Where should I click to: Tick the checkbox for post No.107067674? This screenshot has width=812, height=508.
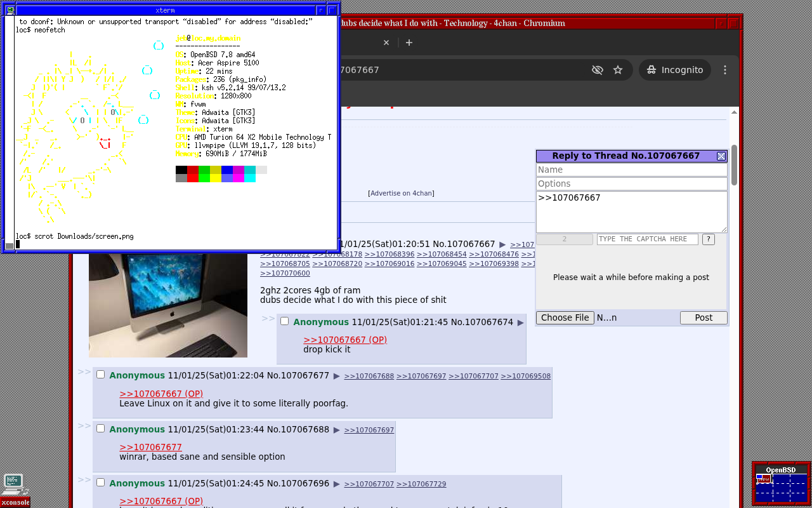pyautogui.click(x=285, y=321)
